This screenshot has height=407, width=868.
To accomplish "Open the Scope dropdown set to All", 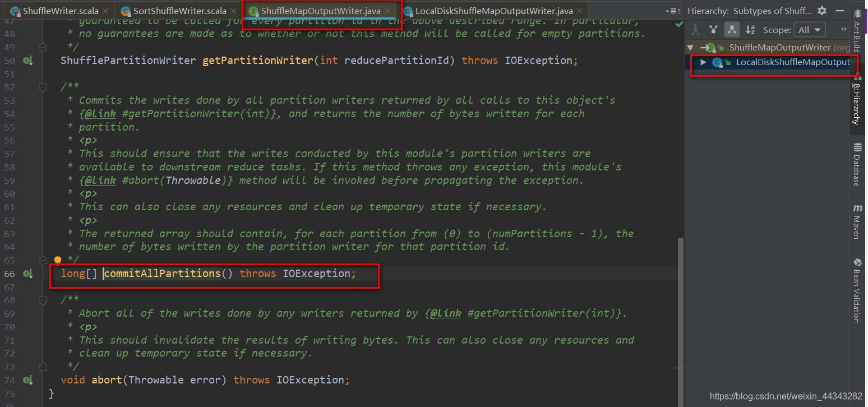I will (x=810, y=30).
